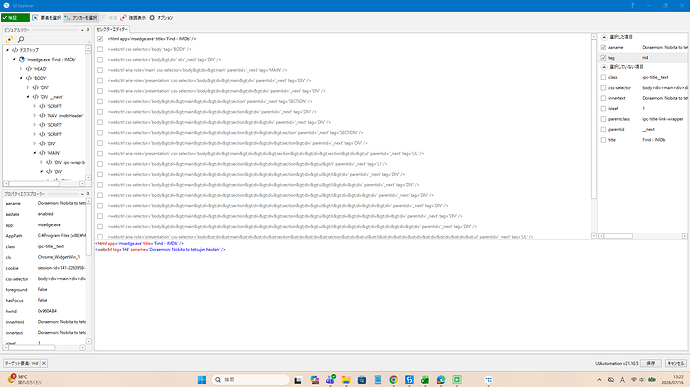Open Task View from the taskbar
The width and height of the screenshot is (690, 387).
pyautogui.click(x=298, y=380)
